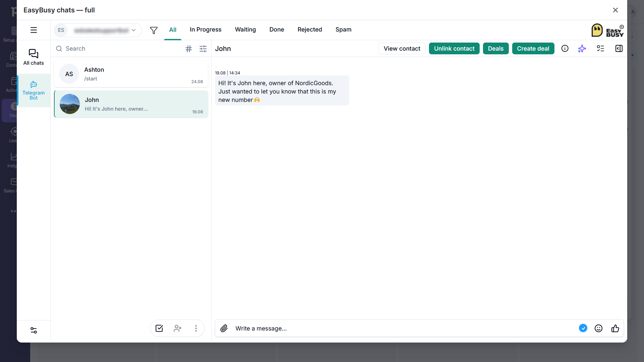Click the AI sparkle icon
This screenshot has width=644, height=362.
coord(582,49)
